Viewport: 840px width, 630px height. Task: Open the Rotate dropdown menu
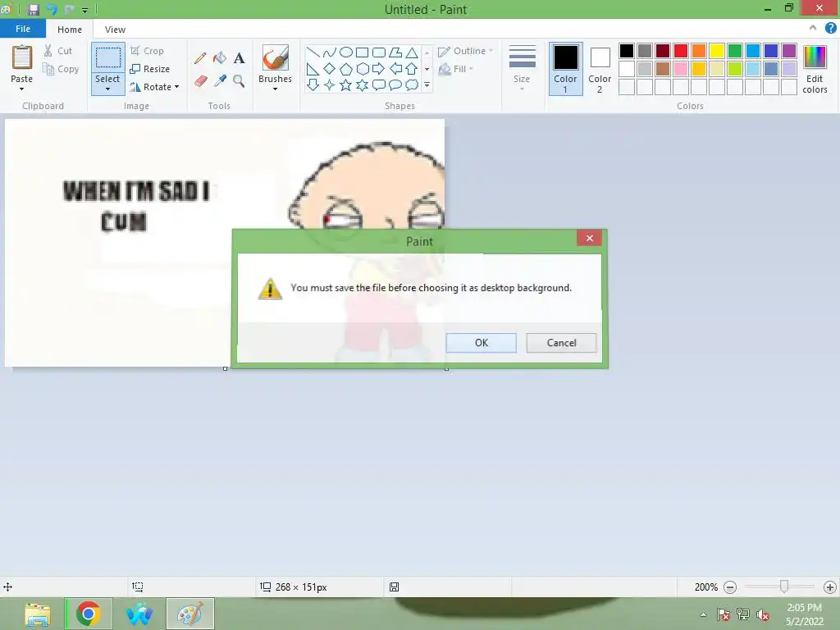[x=154, y=87]
